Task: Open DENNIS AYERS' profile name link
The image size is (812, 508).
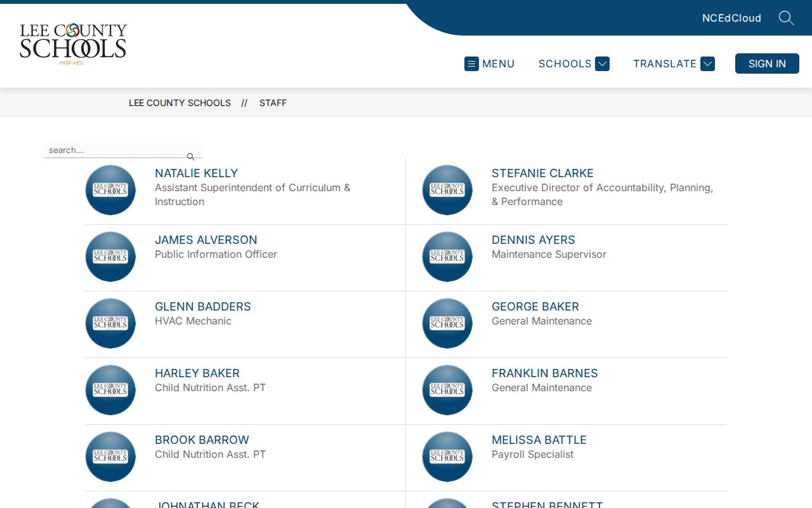Action: (534, 240)
